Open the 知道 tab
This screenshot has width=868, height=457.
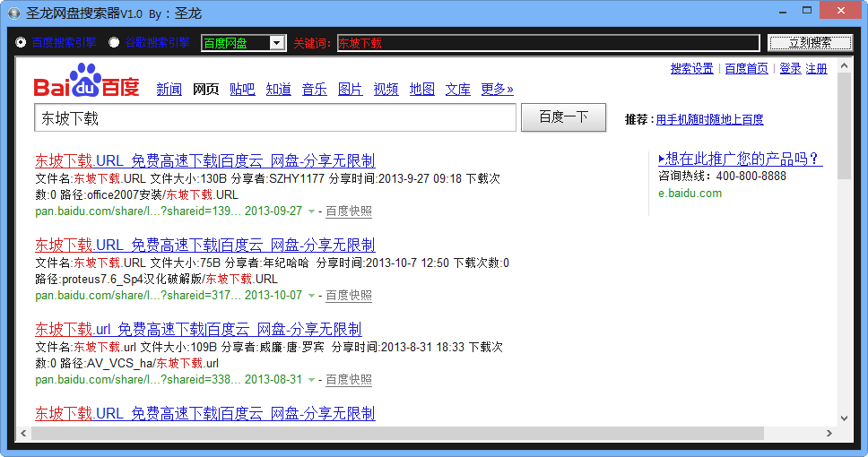pyautogui.click(x=279, y=89)
